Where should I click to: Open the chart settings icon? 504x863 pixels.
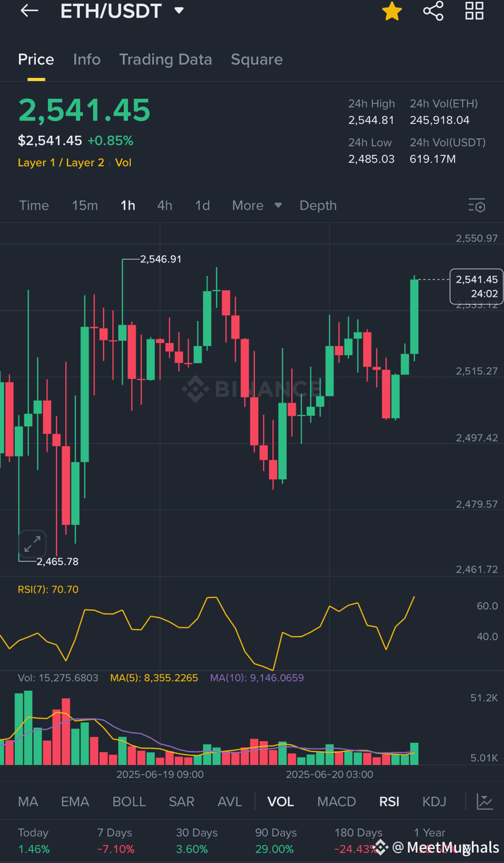[x=477, y=205]
